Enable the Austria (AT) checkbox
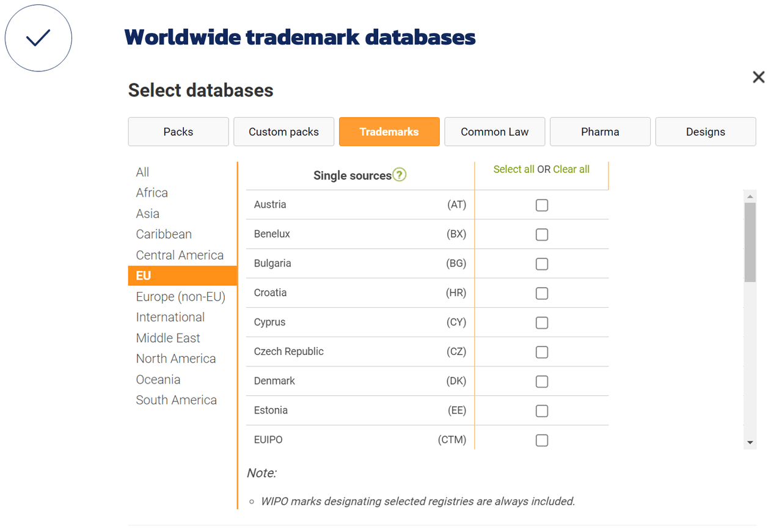This screenshot has height=532, width=782. (541, 205)
